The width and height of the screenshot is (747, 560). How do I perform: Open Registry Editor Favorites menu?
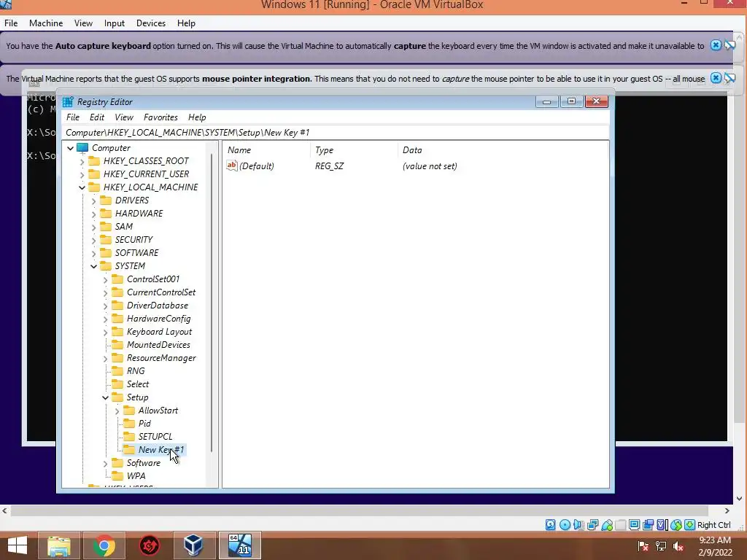[160, 117]
